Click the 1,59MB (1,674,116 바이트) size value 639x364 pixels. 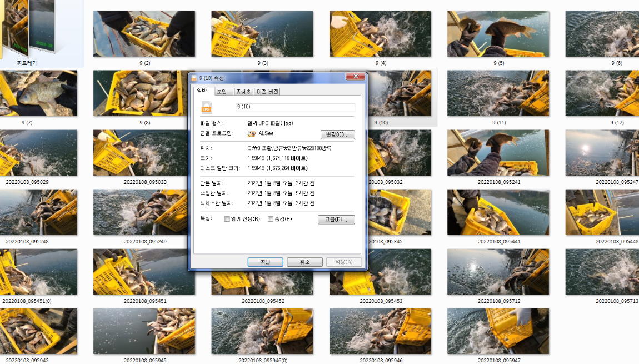coord(277,158)
